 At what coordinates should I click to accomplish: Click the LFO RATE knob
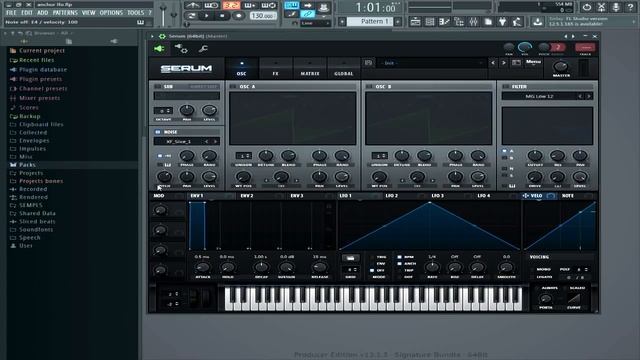click(432, 267)
